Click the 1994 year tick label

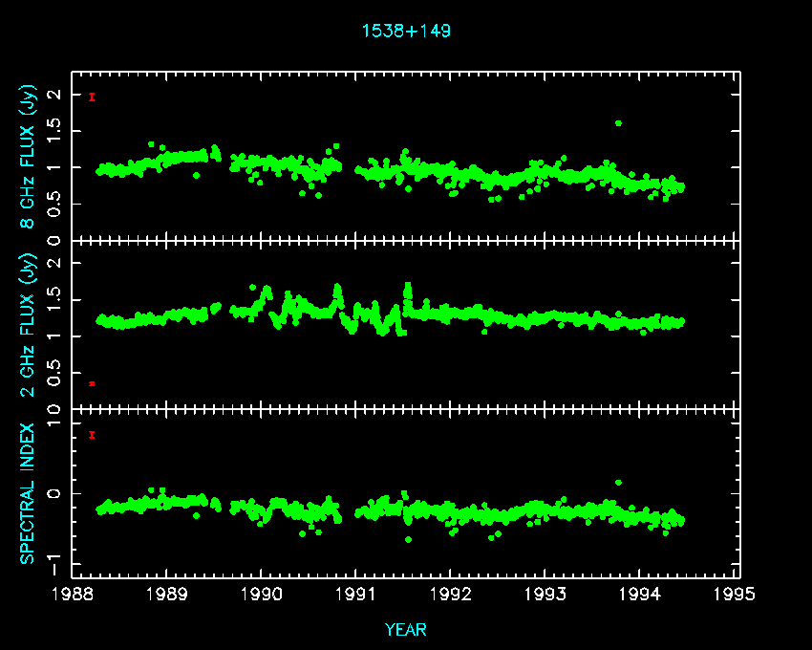click(x=641, y=594)
